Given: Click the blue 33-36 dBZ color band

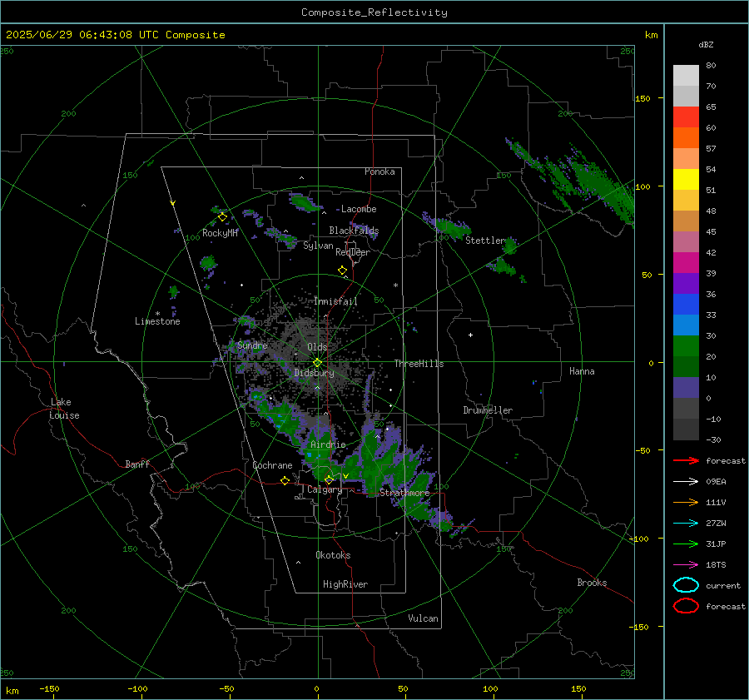Looking at the screenshot, I should (x=686, y=305).
